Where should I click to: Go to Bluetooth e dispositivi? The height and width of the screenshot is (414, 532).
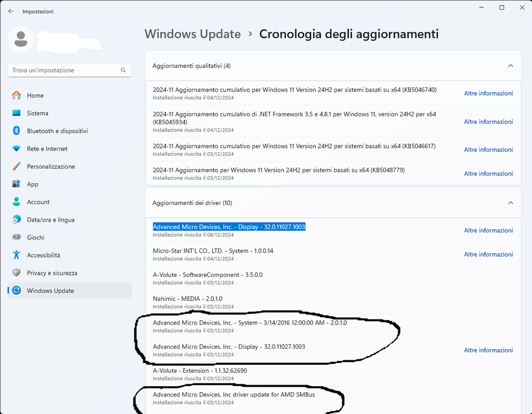[69, 131]
